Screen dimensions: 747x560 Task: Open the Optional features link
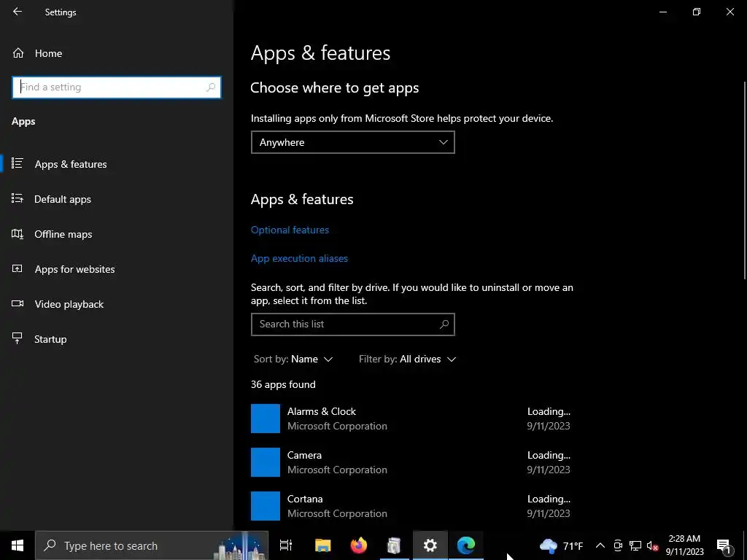[290, 230]
